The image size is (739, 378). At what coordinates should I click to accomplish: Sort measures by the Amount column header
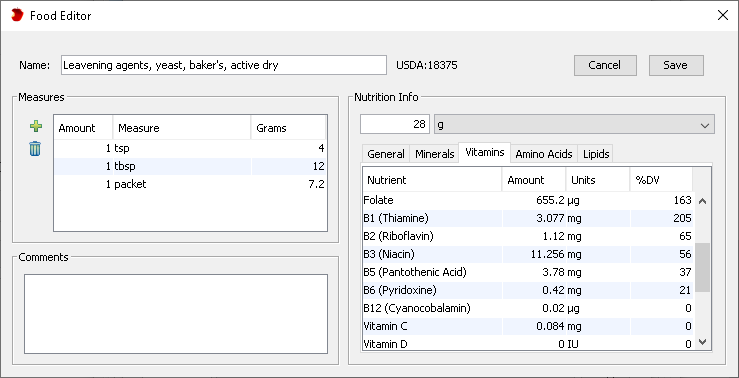tap(83, 128)
